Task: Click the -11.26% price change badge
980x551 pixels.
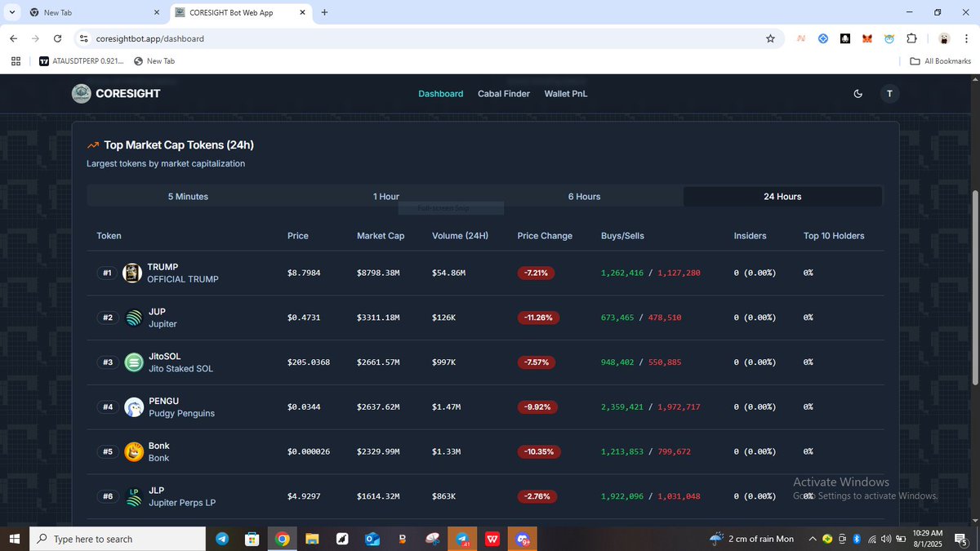Action: point(539,318)
